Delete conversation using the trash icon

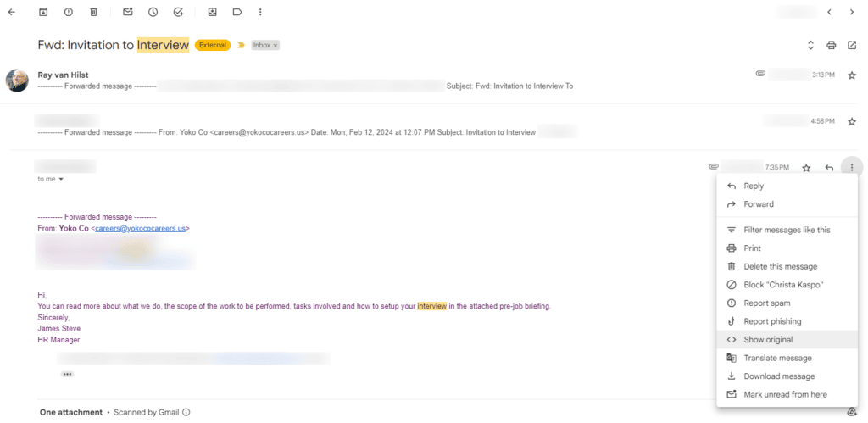(x=93, y=13)
